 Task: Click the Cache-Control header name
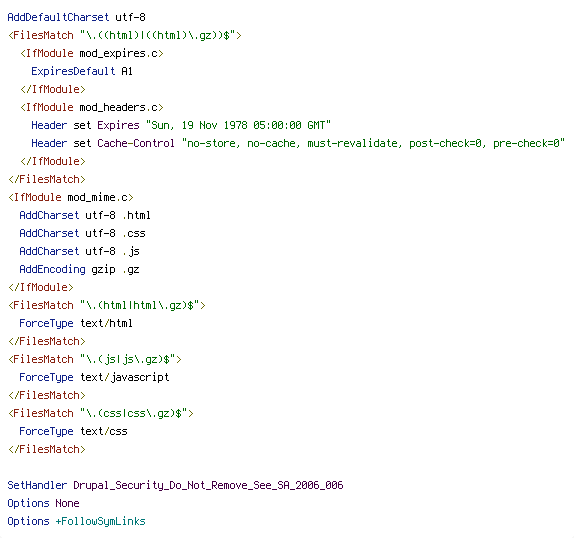(x=136, y=143)
